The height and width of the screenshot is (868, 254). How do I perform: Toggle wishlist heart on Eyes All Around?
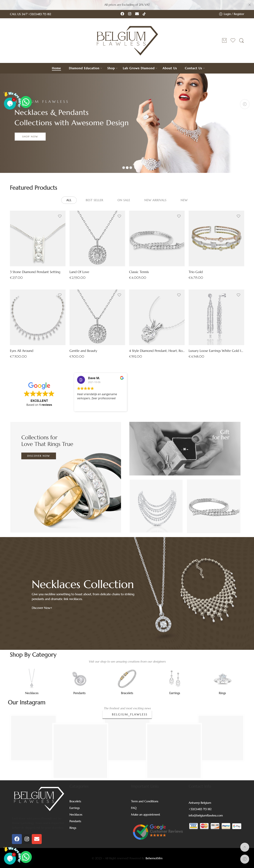(x=60, y=295)
